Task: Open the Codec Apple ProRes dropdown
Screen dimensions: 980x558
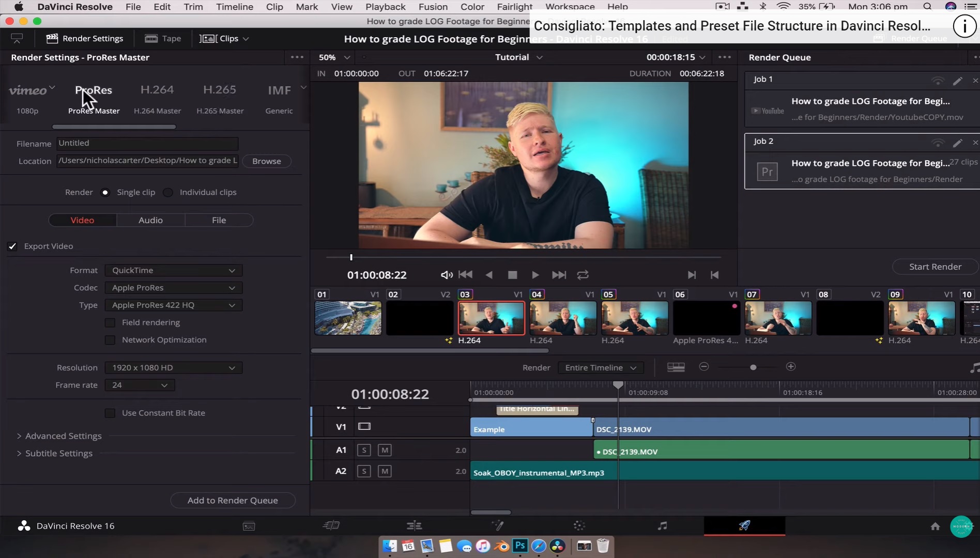Action: pos(174,288)
